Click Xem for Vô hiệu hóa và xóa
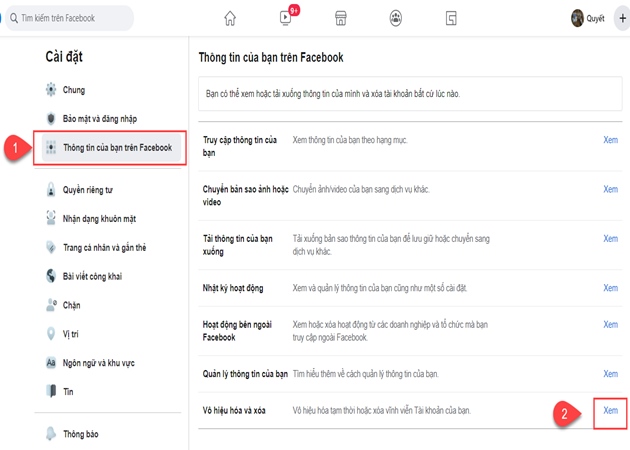 (x=610, y=410)
